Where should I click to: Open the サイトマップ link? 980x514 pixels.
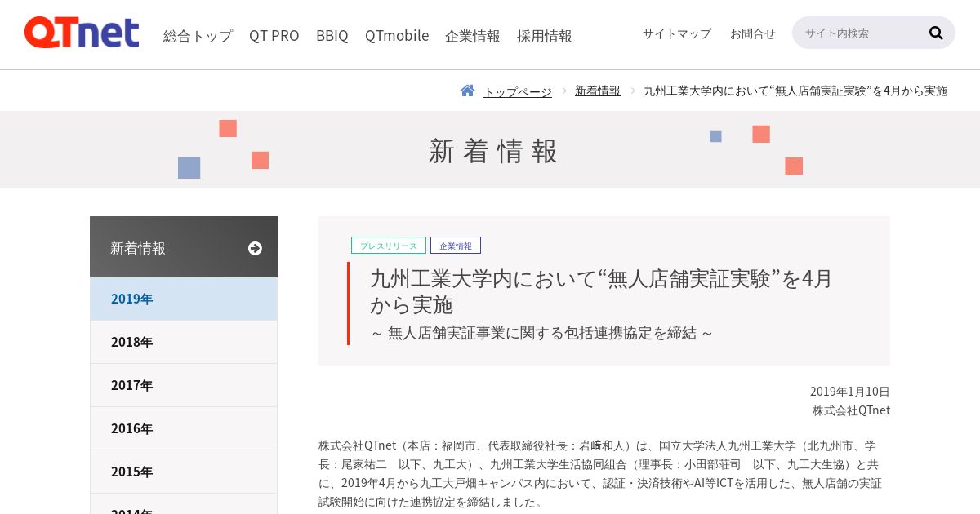pos(676,33)
